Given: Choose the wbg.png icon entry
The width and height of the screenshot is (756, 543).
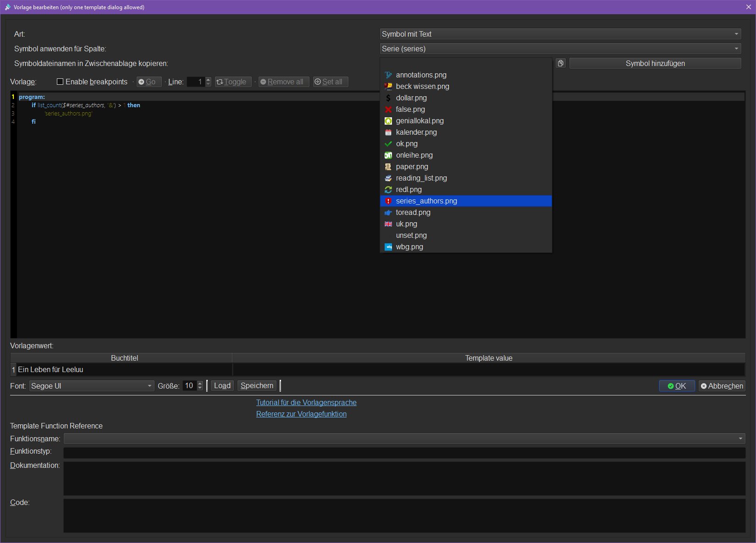Looking at the screenshot, I should pyautogui.click(x=409, y=247).
